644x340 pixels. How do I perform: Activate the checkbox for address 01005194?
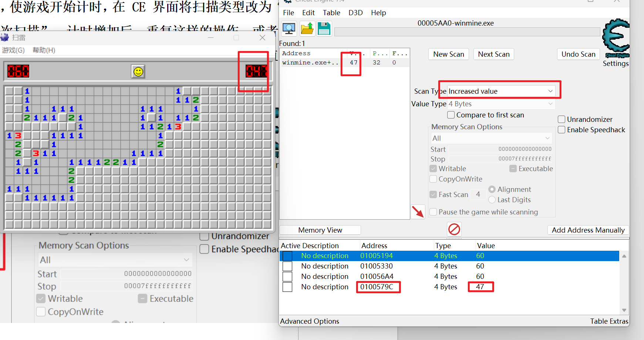[287, 256]
